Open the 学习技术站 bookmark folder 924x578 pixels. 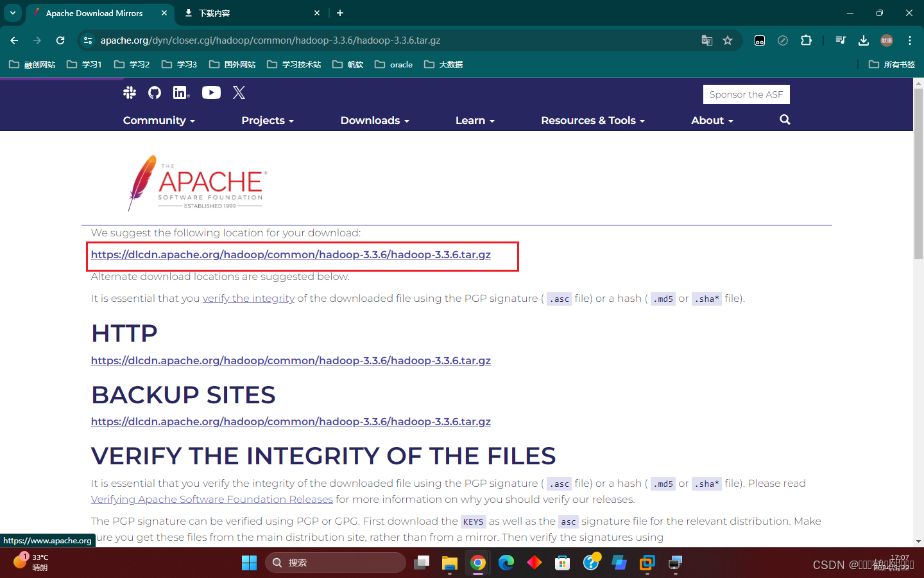[294, 64]
